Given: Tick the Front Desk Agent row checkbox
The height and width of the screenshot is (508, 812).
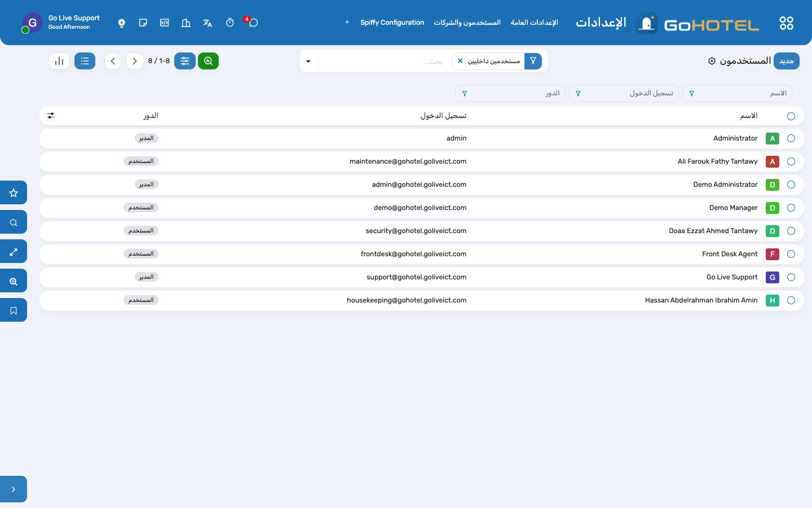Looking at the screenshot, I should click(791, 254).
